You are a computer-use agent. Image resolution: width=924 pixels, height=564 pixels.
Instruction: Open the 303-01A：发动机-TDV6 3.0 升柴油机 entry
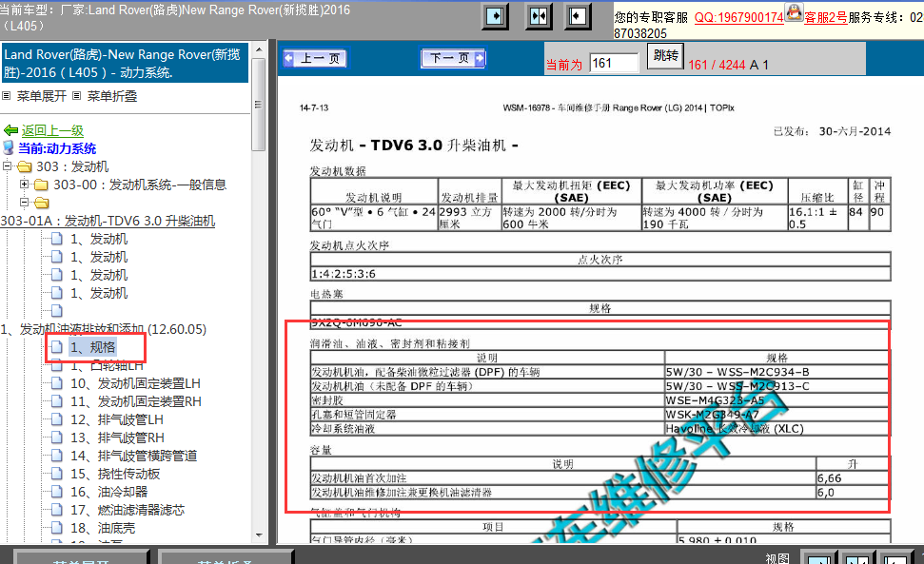(108, 221)
